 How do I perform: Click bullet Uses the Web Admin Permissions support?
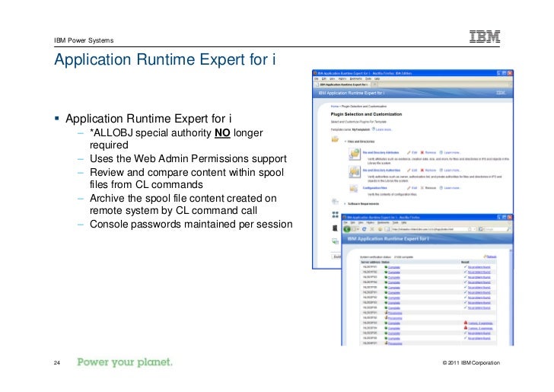click(188, 159)
